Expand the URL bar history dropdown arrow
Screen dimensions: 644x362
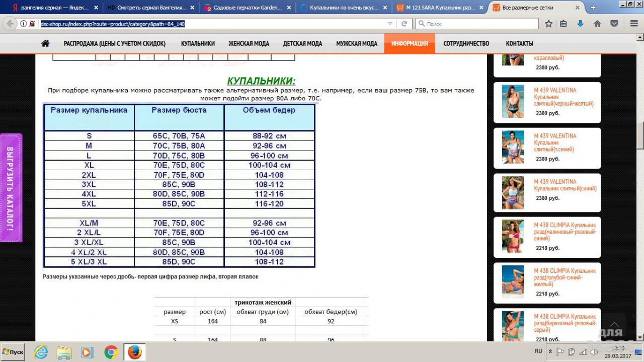(390, 24)
